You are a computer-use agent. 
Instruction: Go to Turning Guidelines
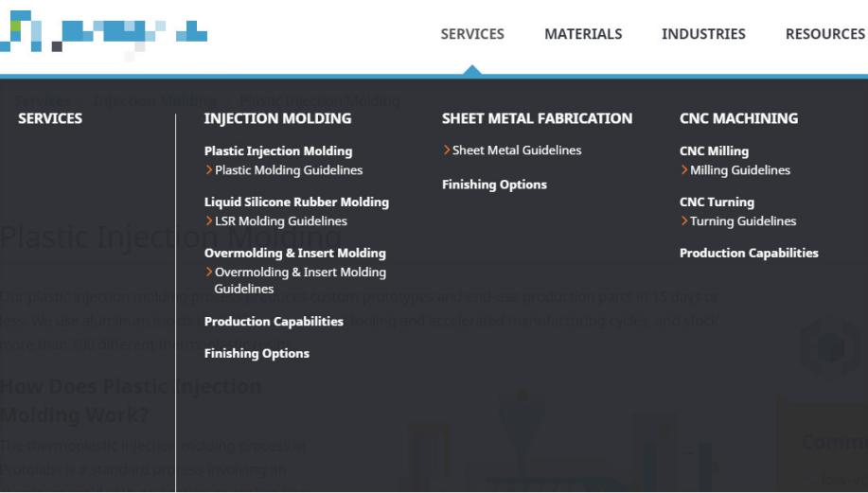tap(742, 221)
